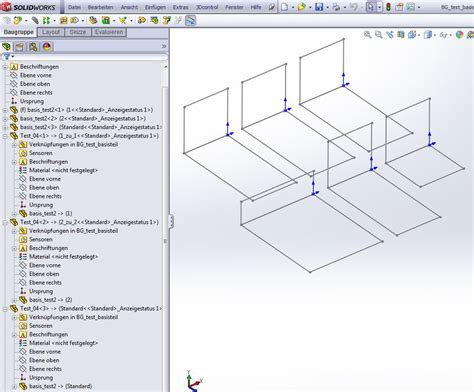Viewport: 474px width, 392px height.
Task: Select Material <nicht festgelegt> under Test_04<2>
Action: (63, 257)
